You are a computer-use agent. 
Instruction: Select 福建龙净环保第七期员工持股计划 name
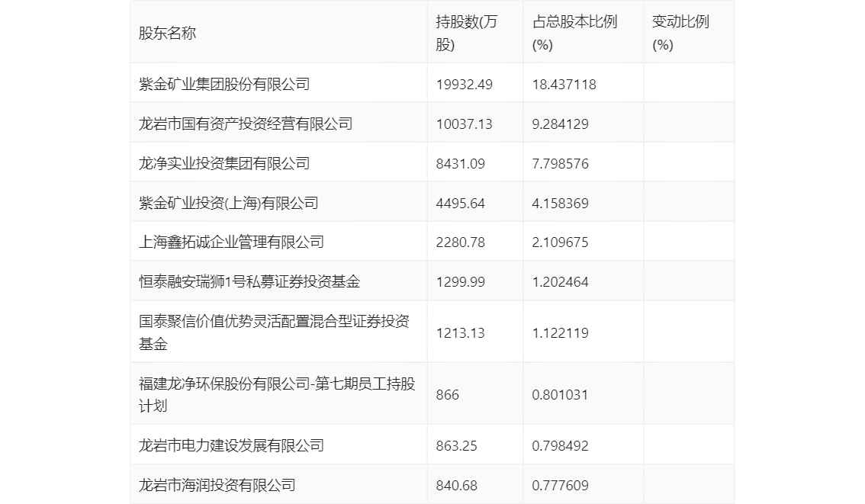tap(277, 395)
